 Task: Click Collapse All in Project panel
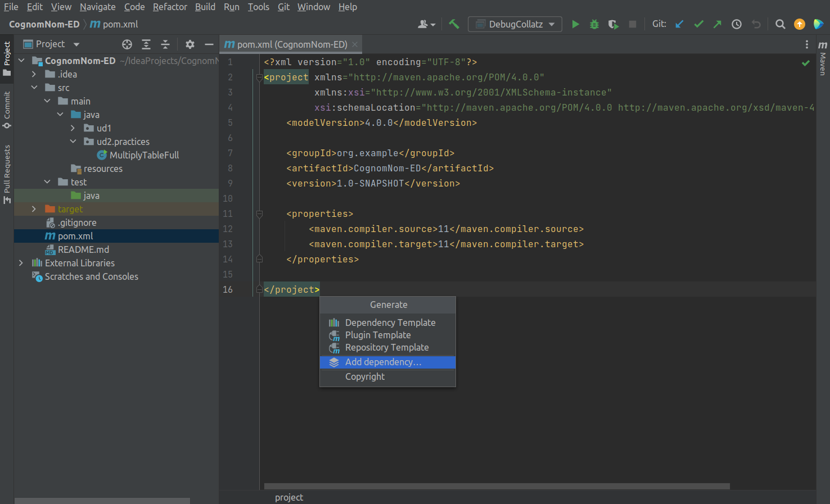click(165, 44)
